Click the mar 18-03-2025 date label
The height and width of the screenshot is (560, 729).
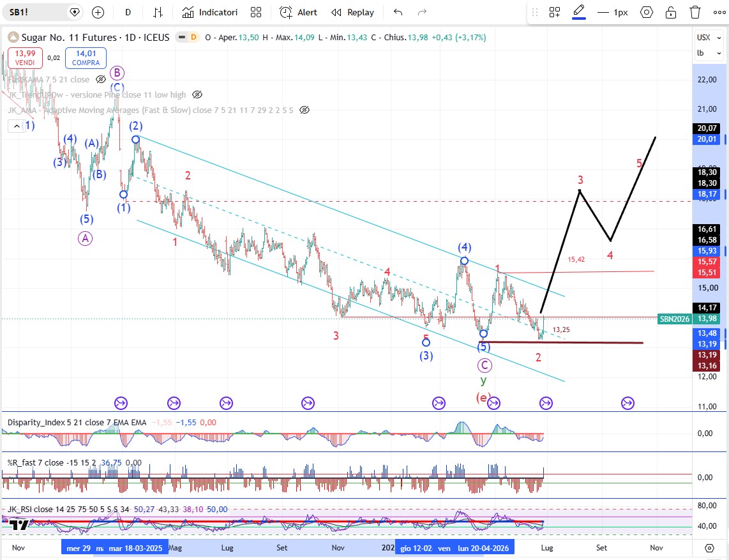135,549
